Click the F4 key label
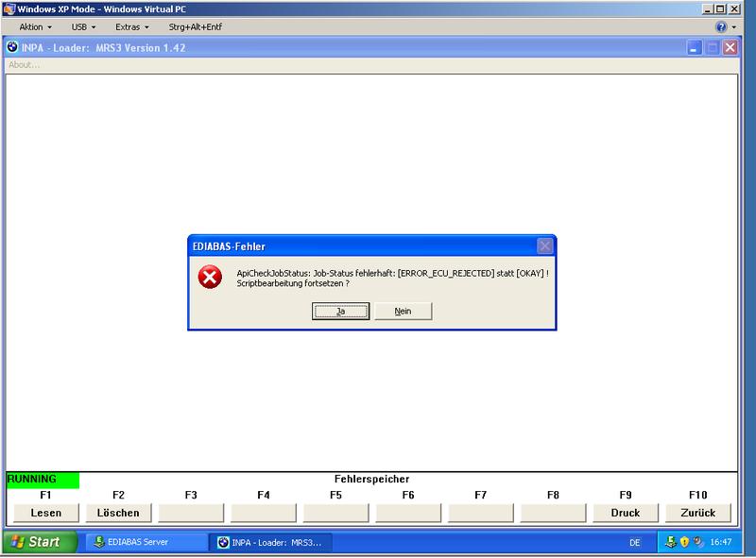 tap(264, 495)
